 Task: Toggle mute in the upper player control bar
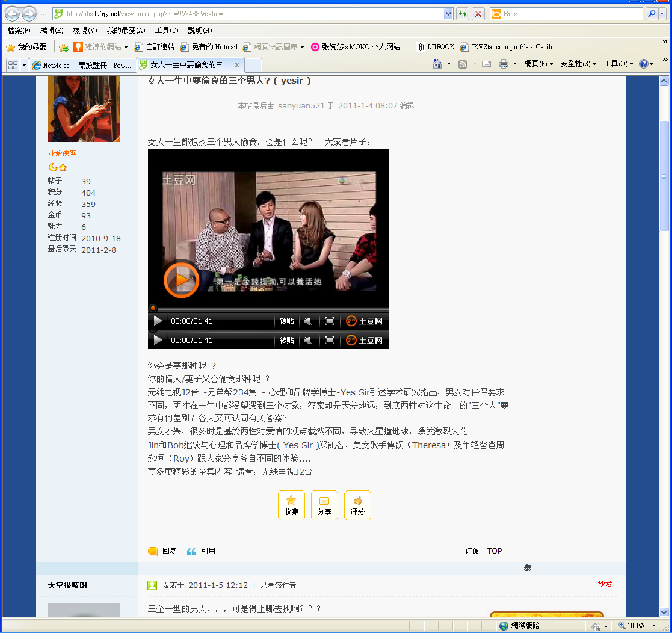(x=308, y=321)
